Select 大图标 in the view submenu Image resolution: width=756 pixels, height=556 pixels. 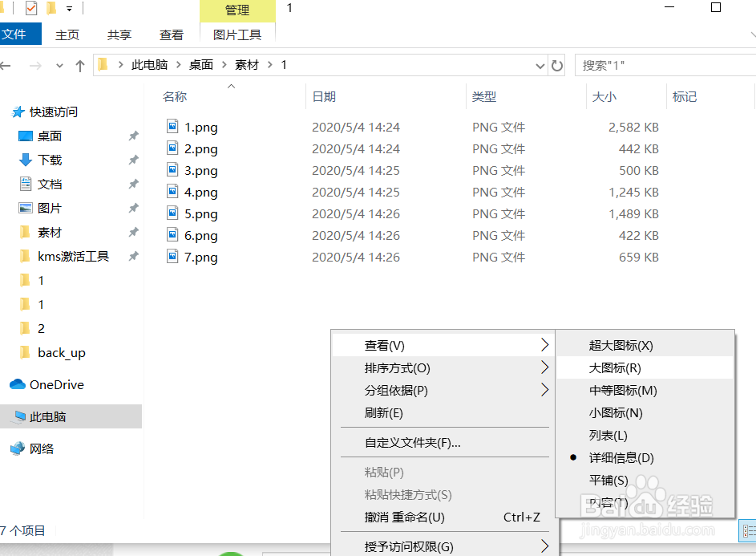click(617, 367)
